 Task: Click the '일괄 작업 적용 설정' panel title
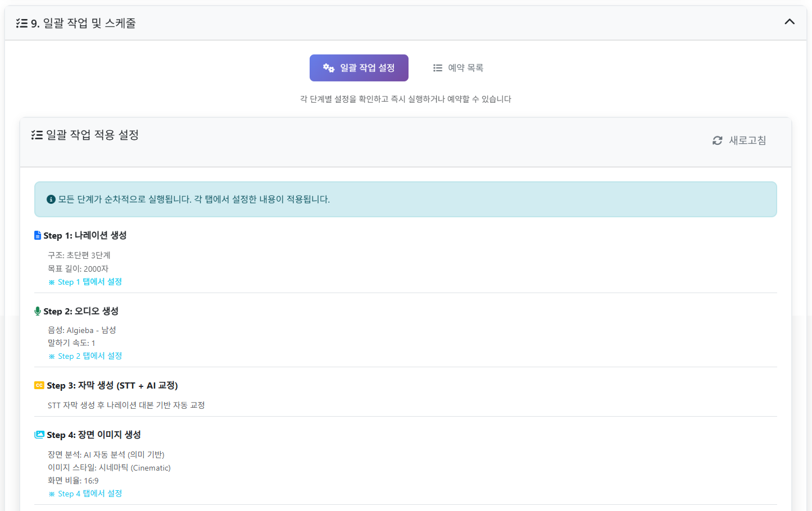point(92,135)
